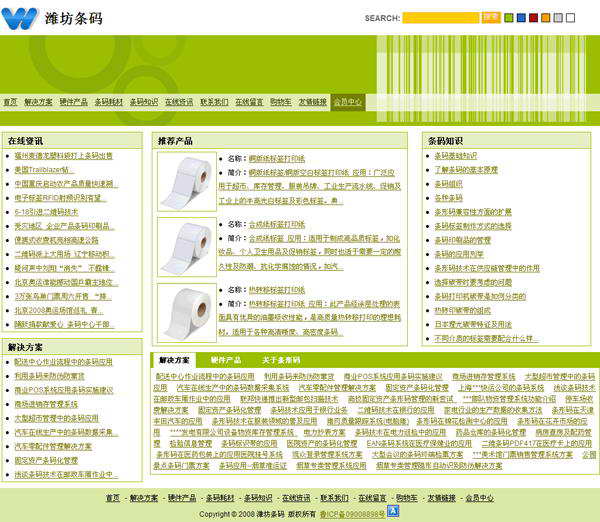Open 在线留言 in the top navigation bar
Screen dimensions: 600x522
click(249, 102)
